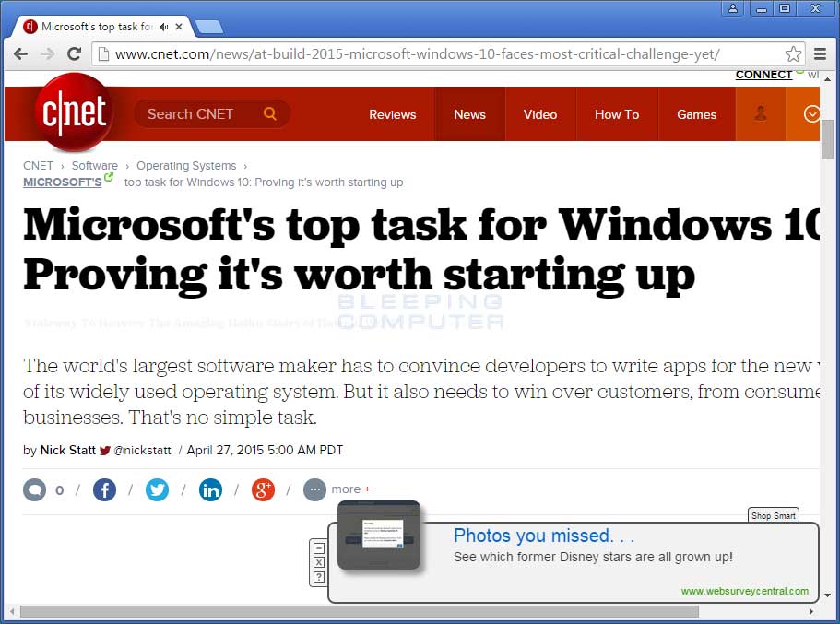
Task: Mute the tab via speaker icon
Action: point(164,27)
